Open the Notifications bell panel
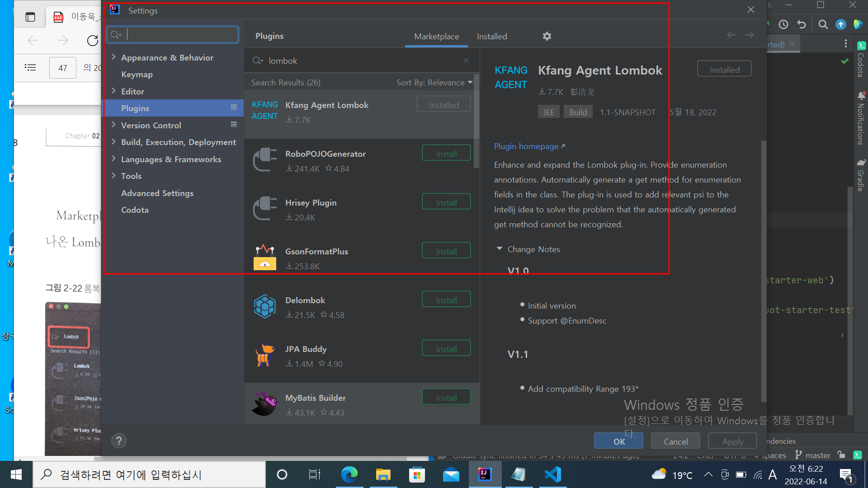868x488 pixels. (861, 118)
